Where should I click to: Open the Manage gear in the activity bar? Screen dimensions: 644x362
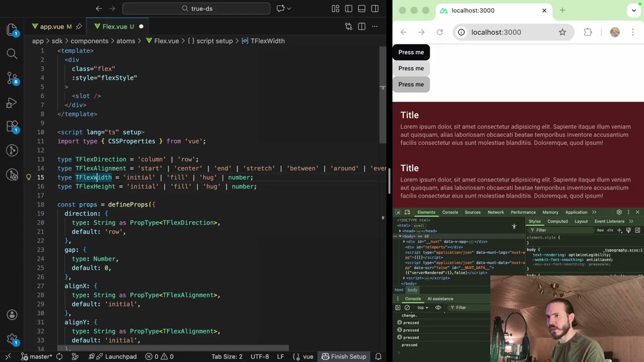click(x=12, y=339)
